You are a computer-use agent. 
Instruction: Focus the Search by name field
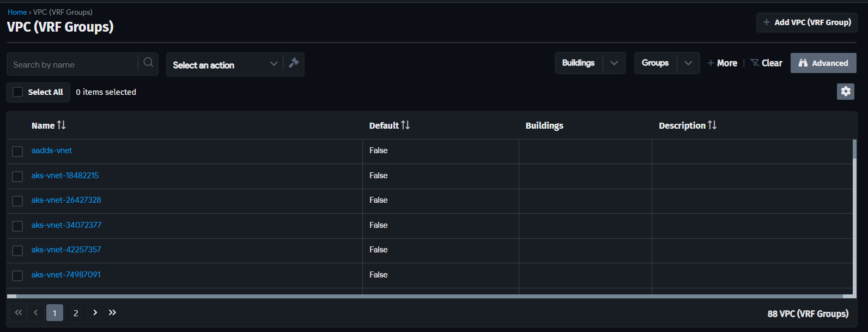pyautogui.click(x=73, y=64)
